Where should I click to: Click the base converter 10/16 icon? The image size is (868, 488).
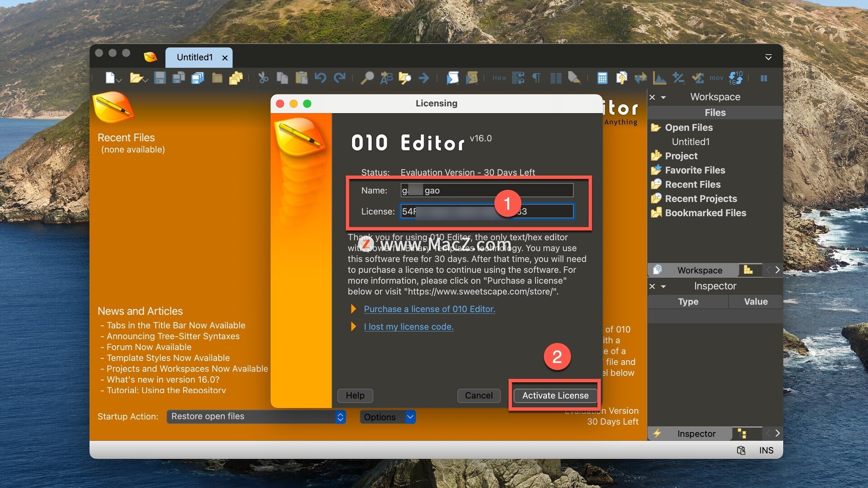(736, 78)
